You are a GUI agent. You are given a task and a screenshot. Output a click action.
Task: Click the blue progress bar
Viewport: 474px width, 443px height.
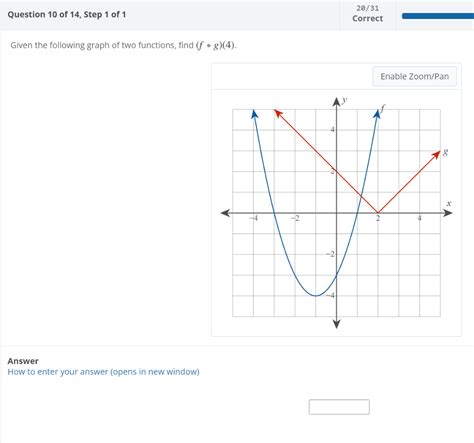point(438,16)
